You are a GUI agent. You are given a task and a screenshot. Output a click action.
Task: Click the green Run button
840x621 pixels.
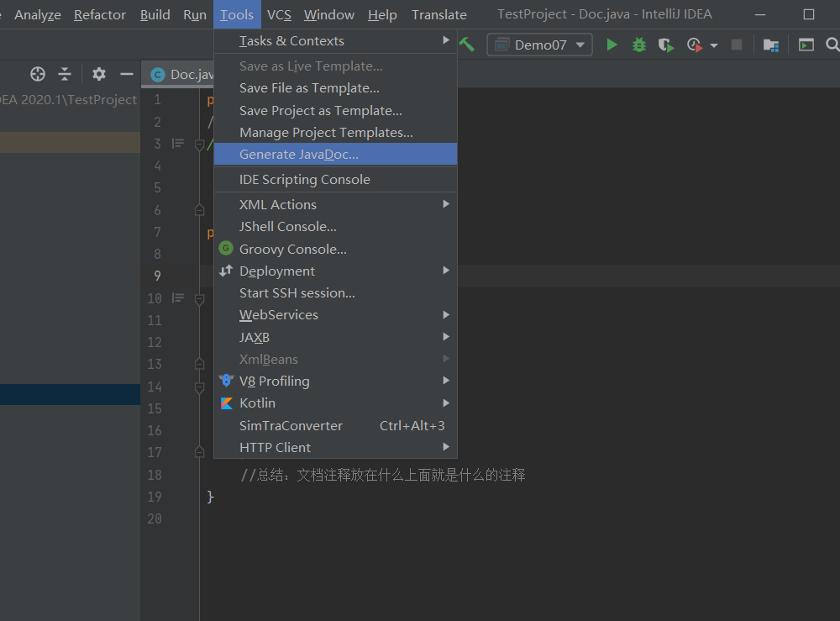(612, 45)
